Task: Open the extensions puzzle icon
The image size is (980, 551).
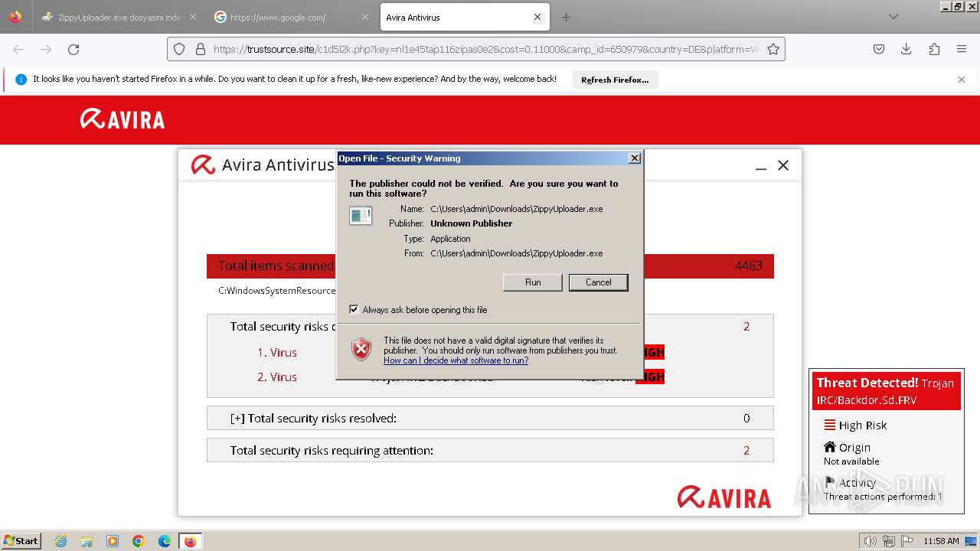Action: [934, 49]
